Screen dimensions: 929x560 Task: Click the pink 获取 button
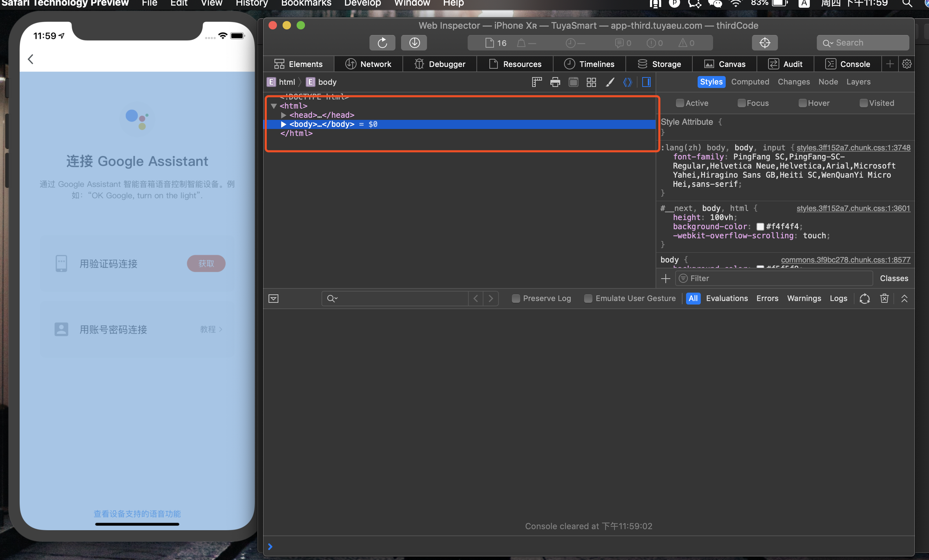(x=206, y=264)
